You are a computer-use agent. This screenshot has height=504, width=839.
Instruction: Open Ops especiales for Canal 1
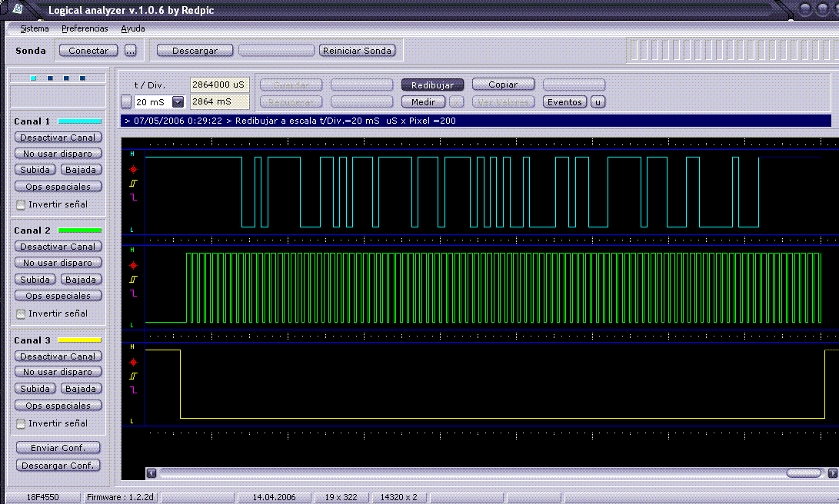[58, 187]
